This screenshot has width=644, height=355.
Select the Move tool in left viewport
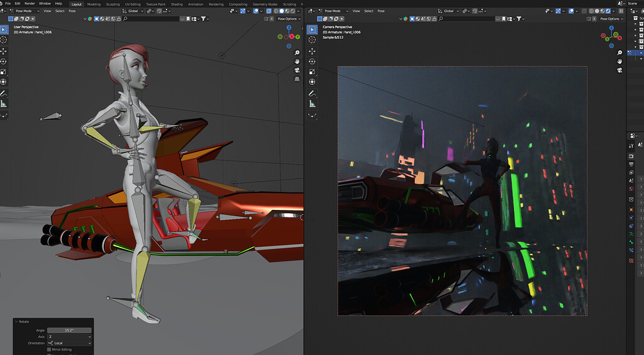[4, 51]
